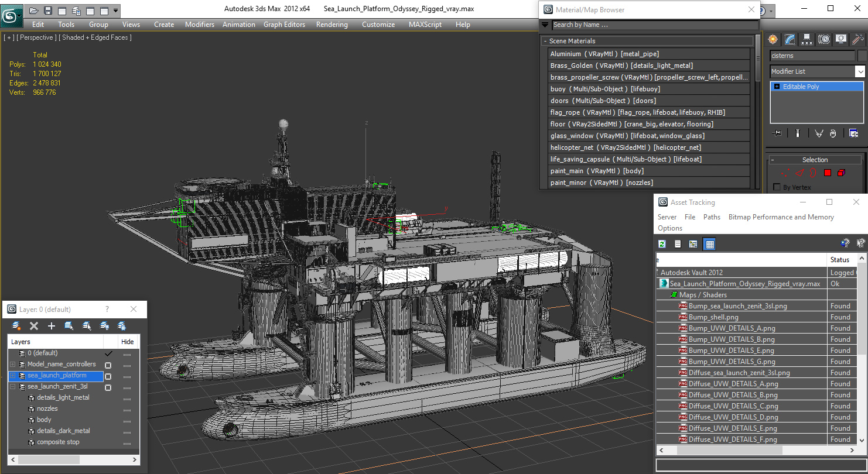Open the Rendering menu
This screenshot has width=868, height=474.
pyautogui.click(x=332, y=25)
